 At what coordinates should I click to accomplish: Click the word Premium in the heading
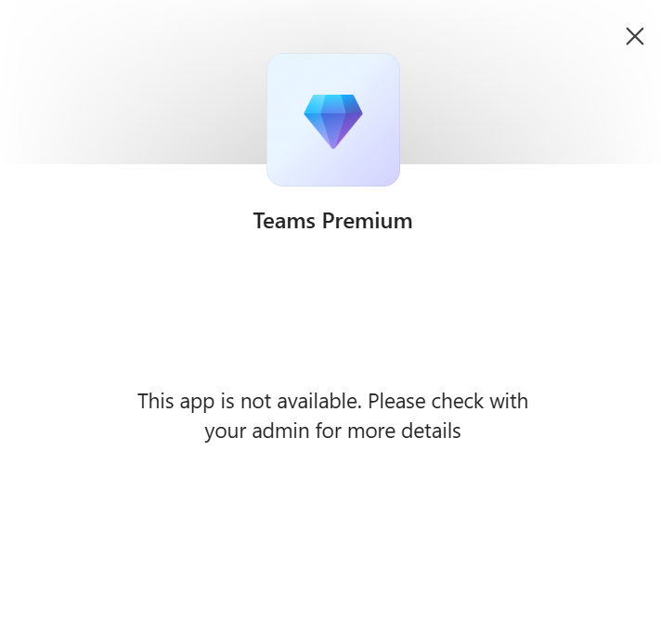(x=368, y=221)
